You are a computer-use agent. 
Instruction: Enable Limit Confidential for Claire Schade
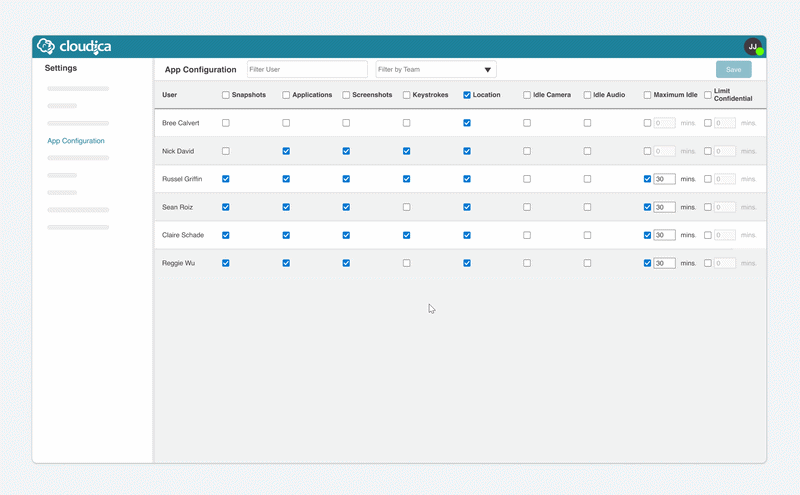click(708, 235)
